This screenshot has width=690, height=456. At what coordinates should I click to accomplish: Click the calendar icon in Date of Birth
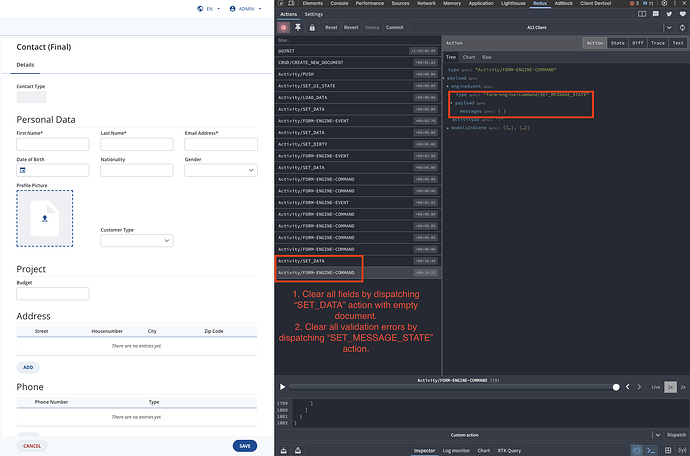tap(23, 170)
